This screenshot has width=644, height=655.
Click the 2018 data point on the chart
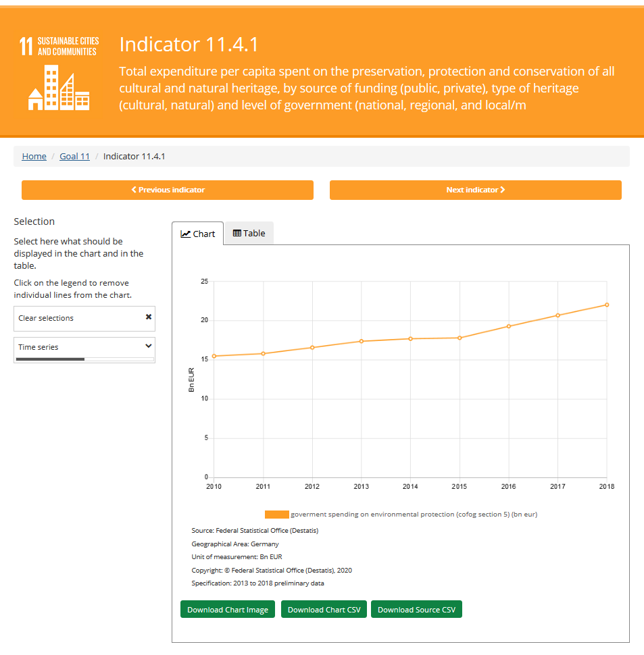(x=607, y=305)
